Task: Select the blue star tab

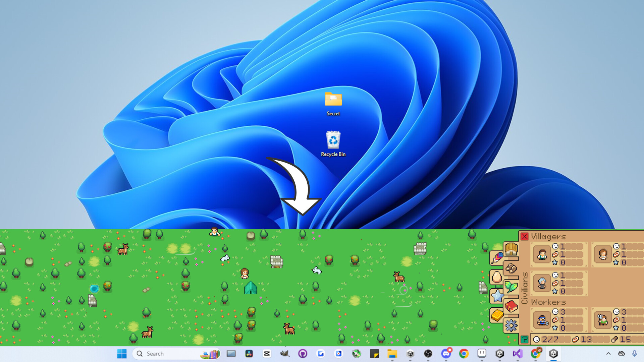Action: pyautogui.click(x=497, y=296)
